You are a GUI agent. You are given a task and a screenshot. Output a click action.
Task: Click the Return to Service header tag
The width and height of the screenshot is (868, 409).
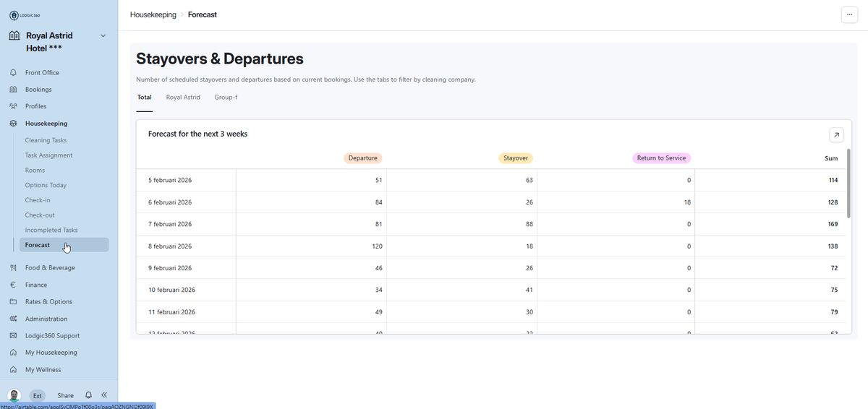click(661, 158)
